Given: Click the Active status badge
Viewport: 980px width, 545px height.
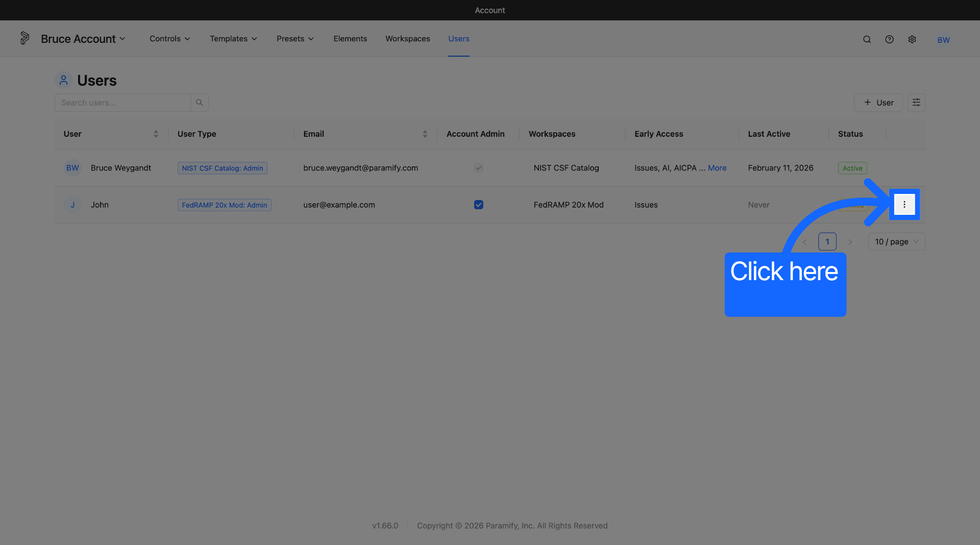Looking at the screenshot, I should (x=852, y=168).
